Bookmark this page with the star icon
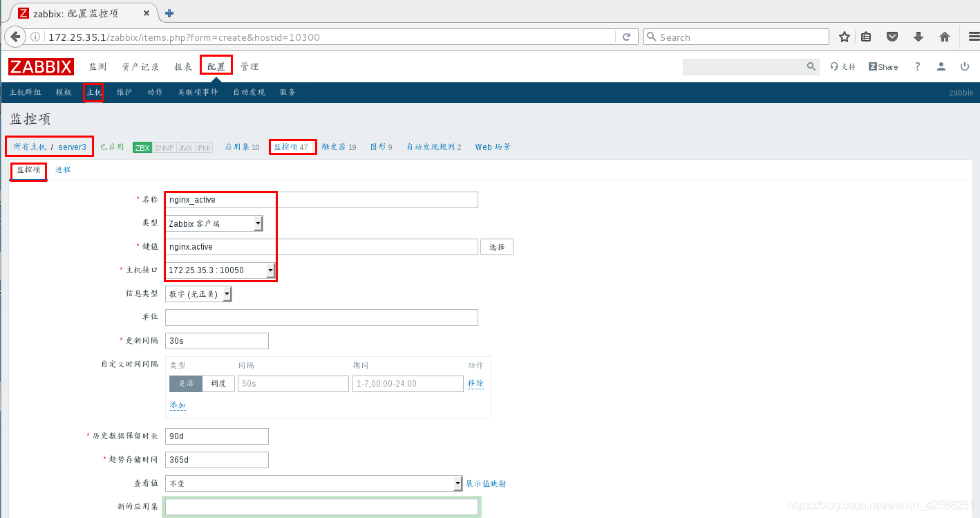Image resolution: width=980 pixels, height=518 pixels. click(844, 37)
